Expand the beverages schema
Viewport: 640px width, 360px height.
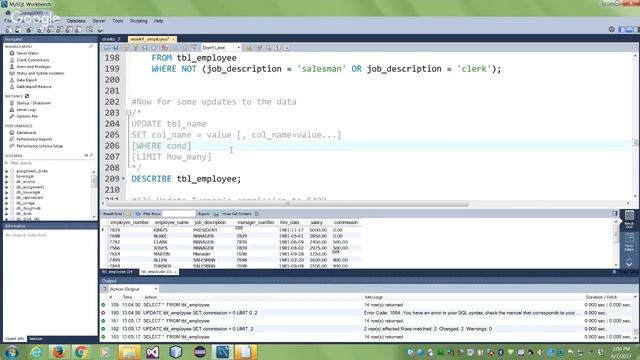pyautogui.click(x=7, y=176)
